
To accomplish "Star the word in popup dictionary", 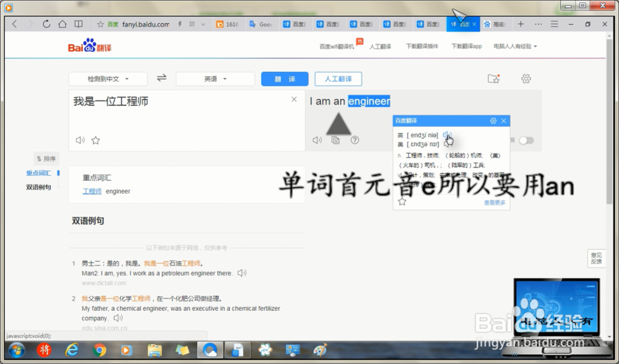I will pyautogui.click(x=402, y=202).
